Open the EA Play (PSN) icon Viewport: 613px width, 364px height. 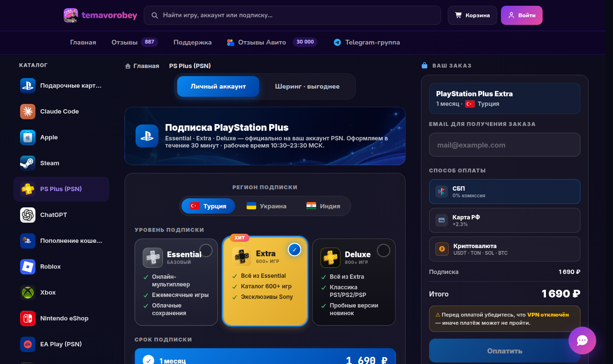(x=28, y=344)
